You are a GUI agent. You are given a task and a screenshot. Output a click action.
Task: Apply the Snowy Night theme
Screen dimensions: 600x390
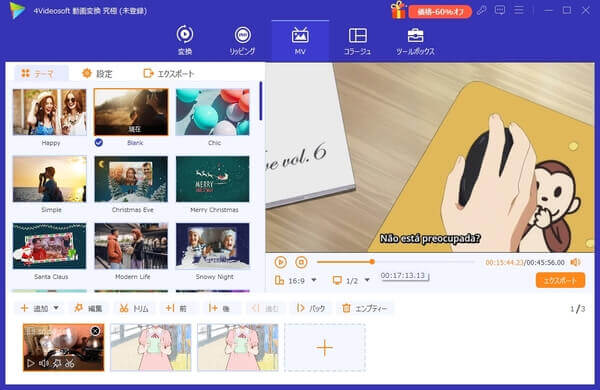pyautogui.click(x=212, y=246)
